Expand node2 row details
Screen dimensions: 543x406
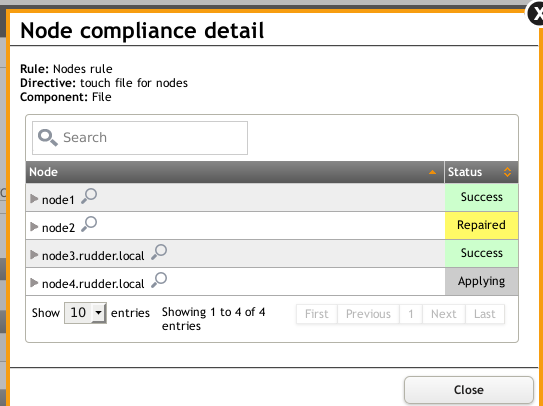coord(34,227)
